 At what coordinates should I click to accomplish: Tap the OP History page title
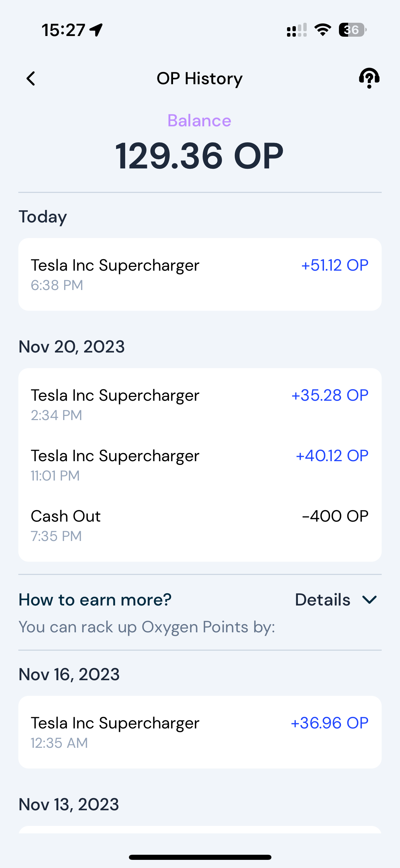tap(199, 79)
